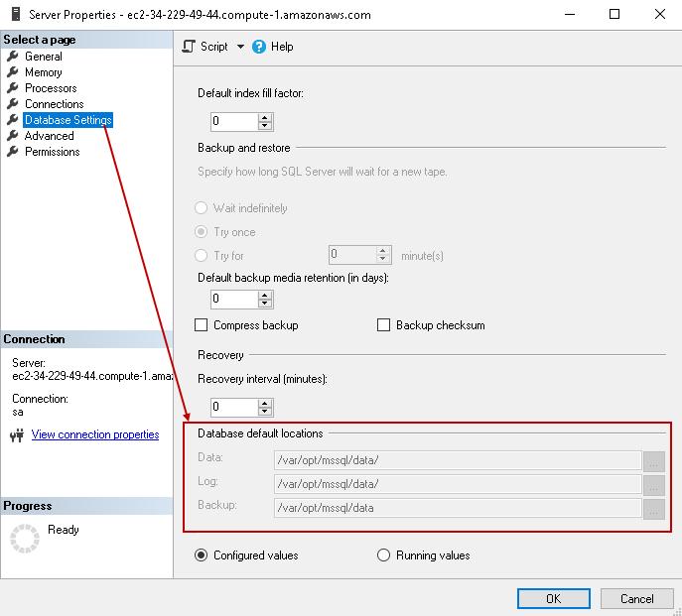Click the wrench icon beside Memory
This screenshot has width=682, height=616.
(13, 72)
